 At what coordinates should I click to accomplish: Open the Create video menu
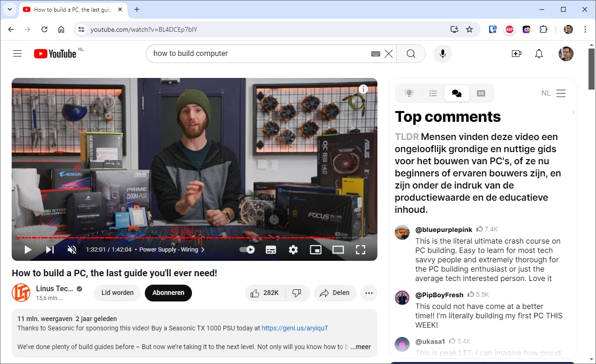coord(517,54)
